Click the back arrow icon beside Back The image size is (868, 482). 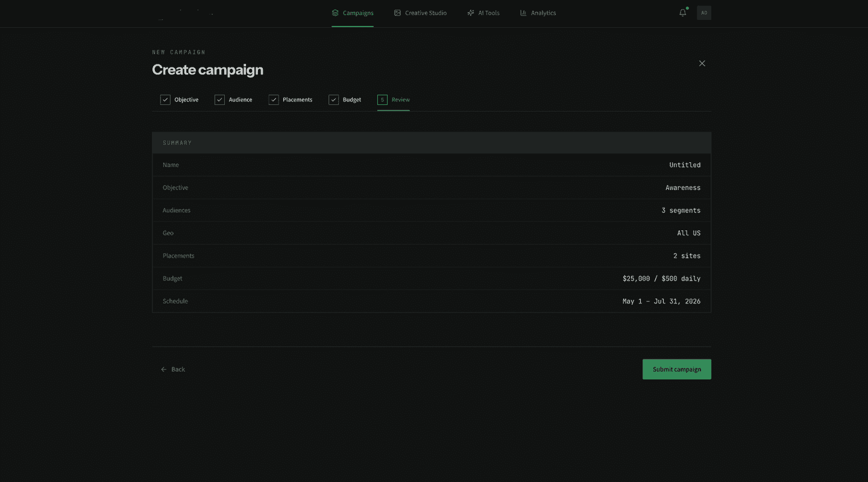pos(163,369)
